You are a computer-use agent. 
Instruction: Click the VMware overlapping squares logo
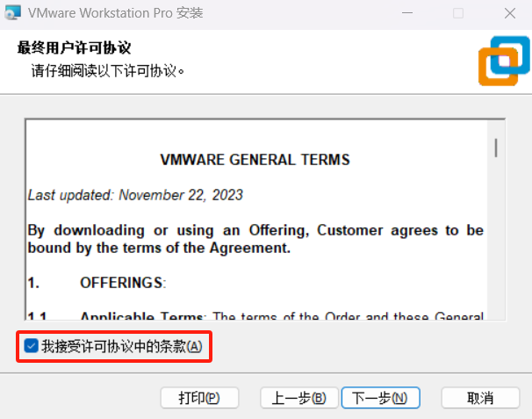[504, 61]
